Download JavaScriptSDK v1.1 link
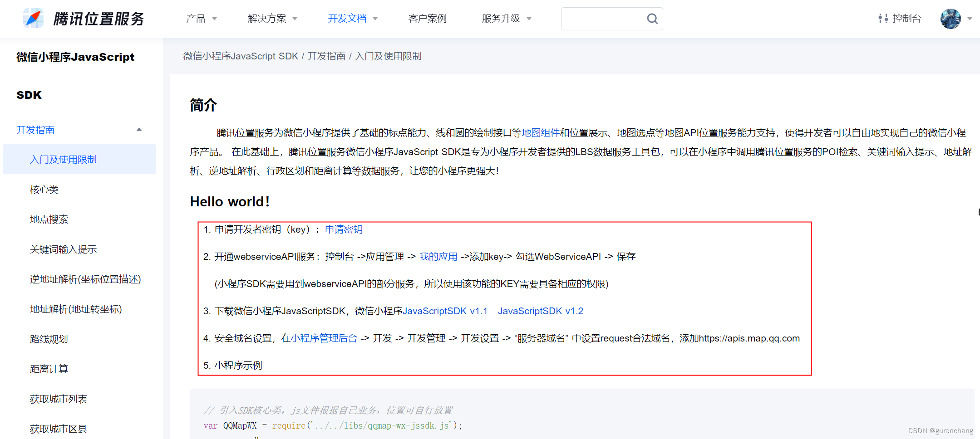Viewport: 980px width, 439px height. [445, 311]
